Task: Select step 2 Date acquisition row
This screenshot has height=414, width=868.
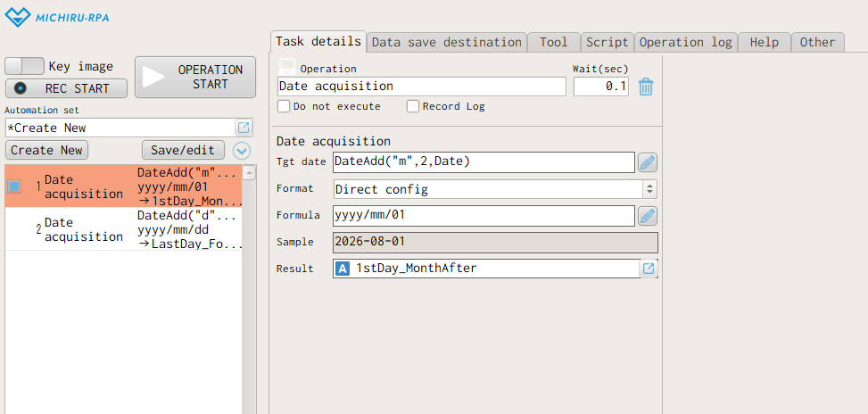Action: (123, 229)
